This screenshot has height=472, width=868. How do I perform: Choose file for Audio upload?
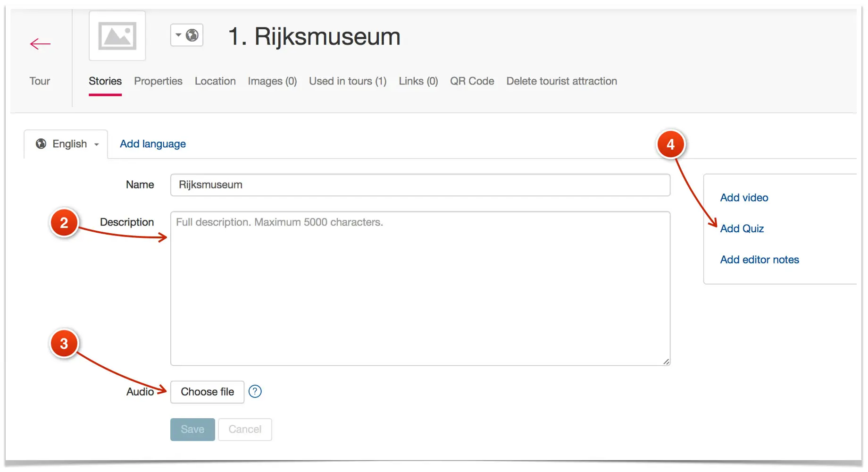[208, 392]
